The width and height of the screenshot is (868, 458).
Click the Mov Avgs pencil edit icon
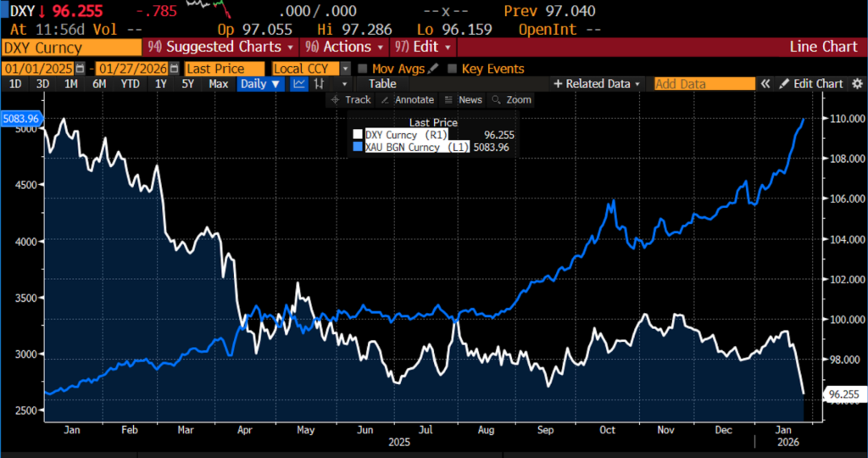(x=433, y=69)
